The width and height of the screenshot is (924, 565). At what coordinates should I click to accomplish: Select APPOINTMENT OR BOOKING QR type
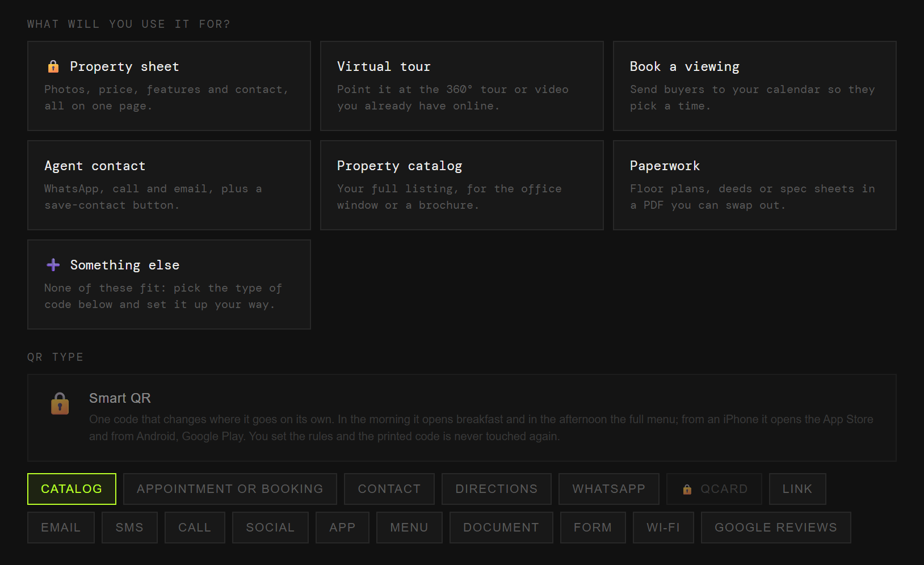[x=230, y=489]
